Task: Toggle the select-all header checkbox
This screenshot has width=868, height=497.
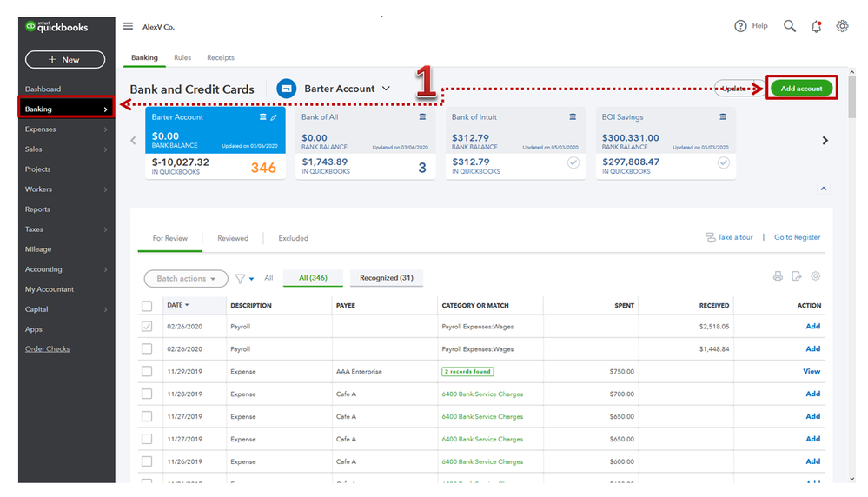Action: (x=147, y=306)
